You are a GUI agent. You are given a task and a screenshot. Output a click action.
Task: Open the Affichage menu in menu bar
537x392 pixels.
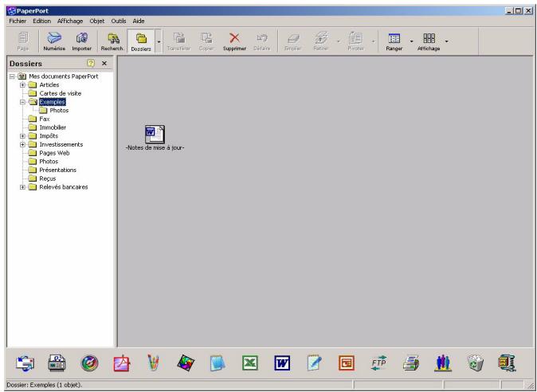click(70, 21)
